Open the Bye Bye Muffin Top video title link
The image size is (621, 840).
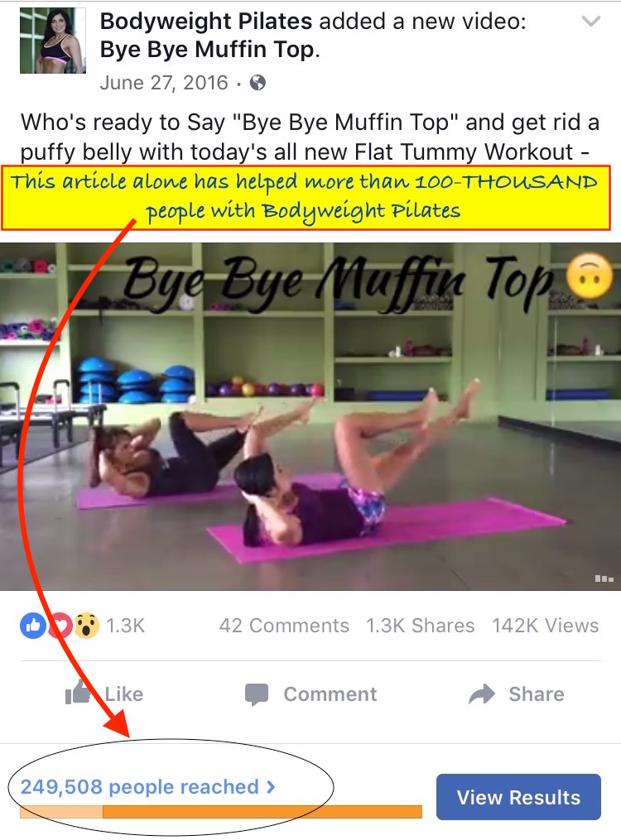pos(210,50)
